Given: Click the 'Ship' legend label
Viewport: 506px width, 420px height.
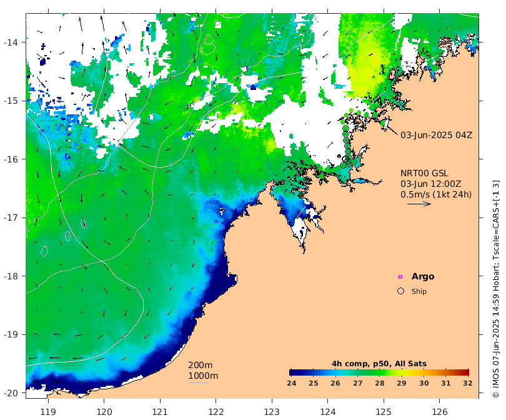Looking at the screenshot, I should (x=419, y=291).
